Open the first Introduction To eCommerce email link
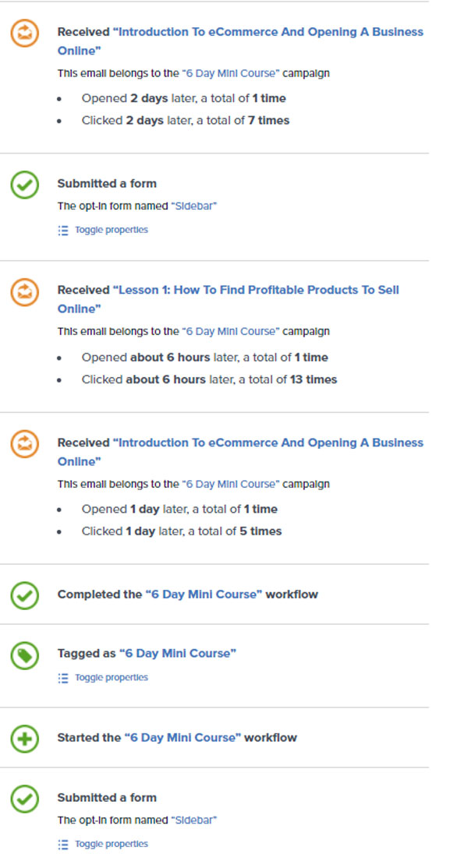 240,41
